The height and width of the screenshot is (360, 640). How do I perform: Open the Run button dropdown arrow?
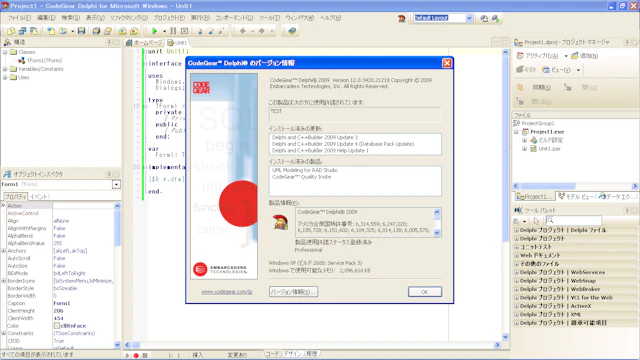[164, 31]
